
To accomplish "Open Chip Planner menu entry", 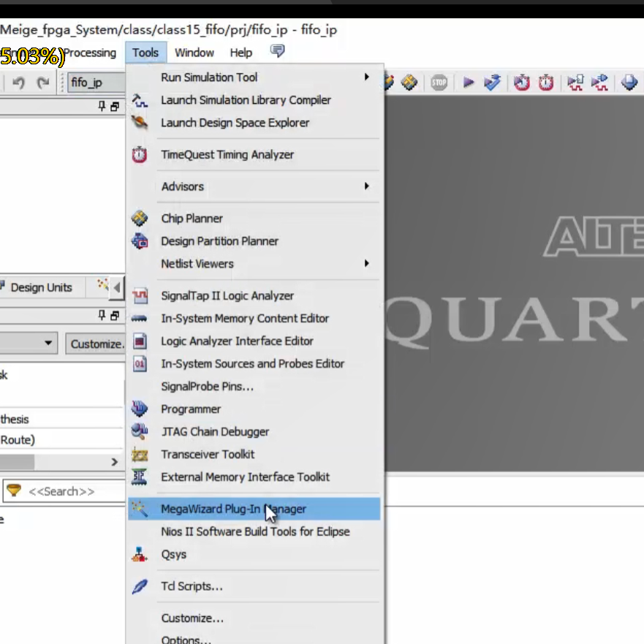I will coord(254,219).
